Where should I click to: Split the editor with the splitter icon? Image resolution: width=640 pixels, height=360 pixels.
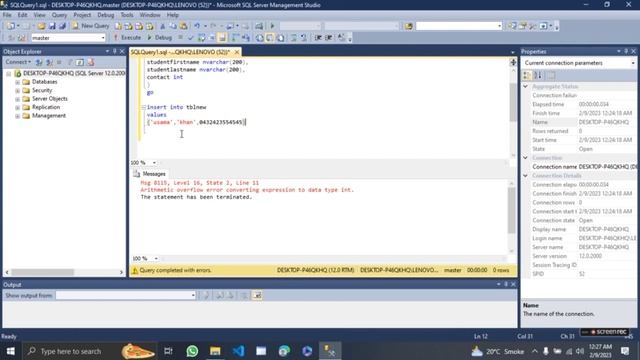click(513, 62)
